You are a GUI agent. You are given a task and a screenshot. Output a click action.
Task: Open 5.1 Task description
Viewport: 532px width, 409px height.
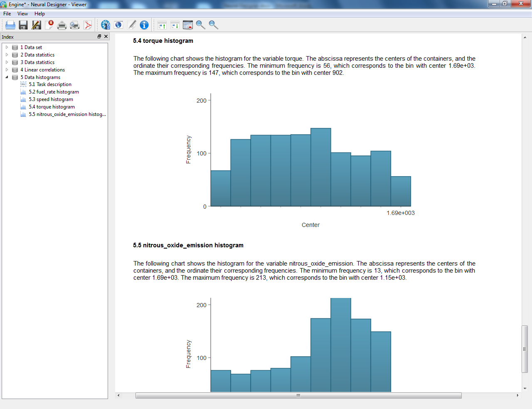click(50, 84)
